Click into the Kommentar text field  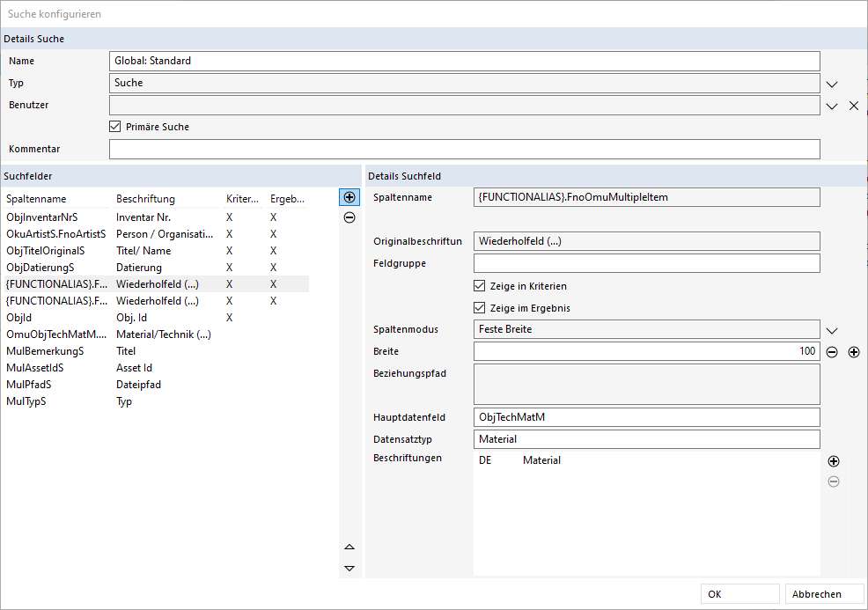pos(464,150)
